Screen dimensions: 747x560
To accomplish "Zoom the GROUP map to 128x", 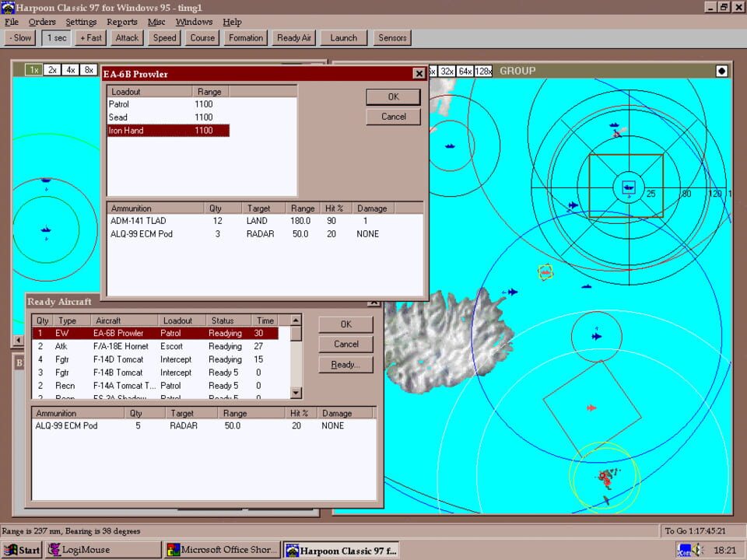I will (483, 70).
